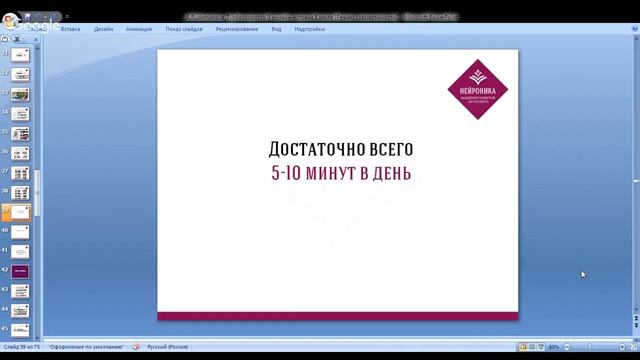Click the zoom out minus button
This screenshot has width=640, height=360.
[567, 347]
